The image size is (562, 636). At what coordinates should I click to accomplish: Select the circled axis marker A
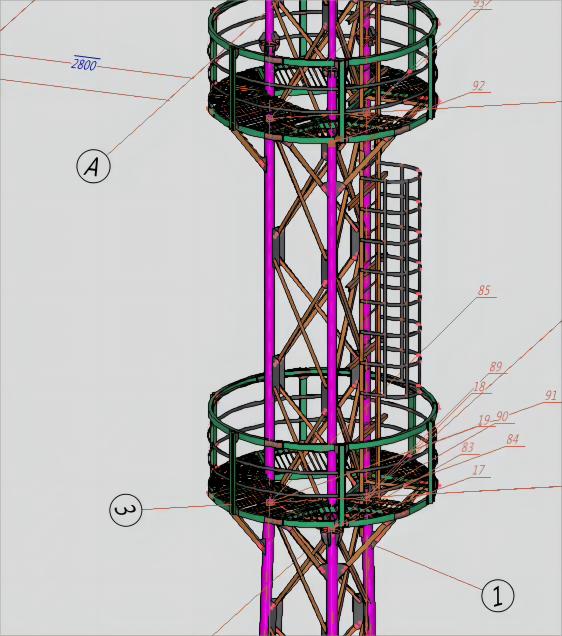point(93,166)
